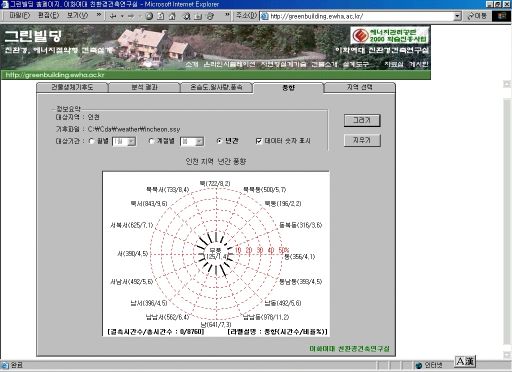Stop page loading with the Stop icon
512x372 pixels.
(149, 16)
